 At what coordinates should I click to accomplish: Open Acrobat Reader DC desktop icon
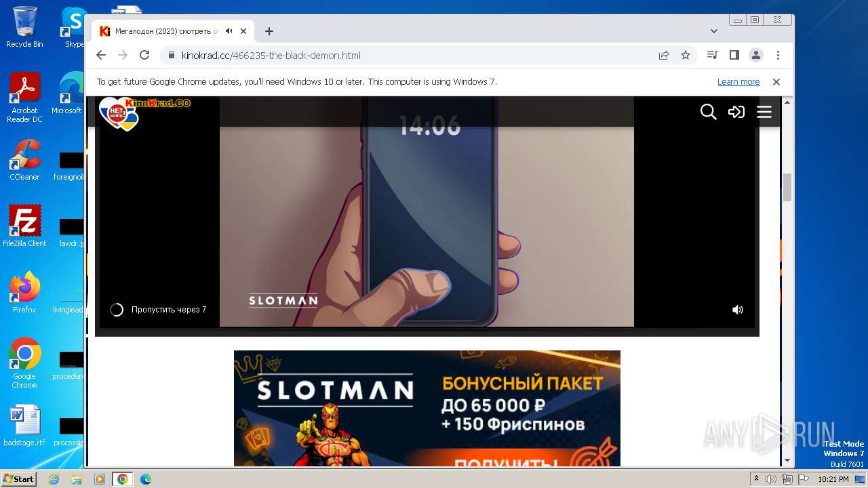[x=24, y=98]
